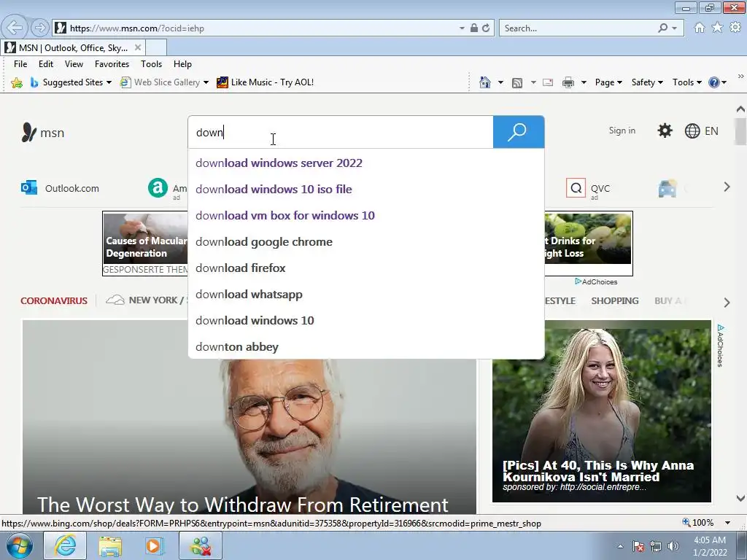Image resolution: width=747 pixels, height=560 pixels.
Task: Open the blank new tab button
Action: 156,47
